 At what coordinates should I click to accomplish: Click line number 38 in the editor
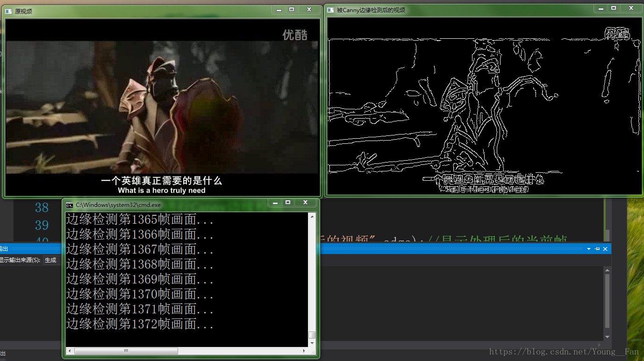(42, 208)
